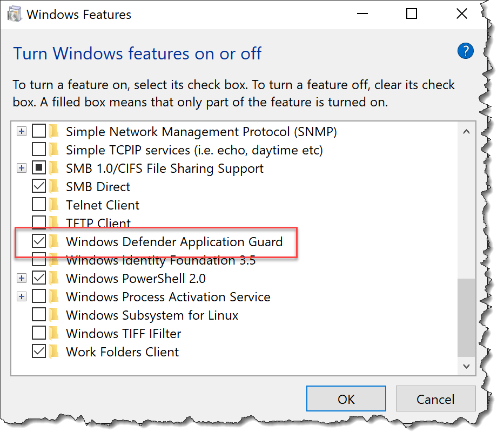Disable the Windows Defender Application Guard checkbox
The width and height of the screenshot is (504, 439).
(x=38, y=241)
